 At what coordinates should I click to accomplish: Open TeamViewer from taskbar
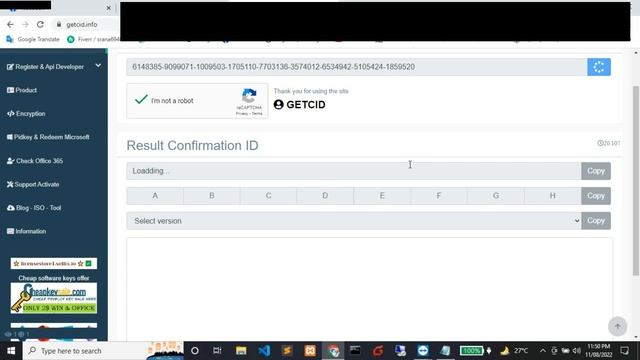click(x=423, y=351)
